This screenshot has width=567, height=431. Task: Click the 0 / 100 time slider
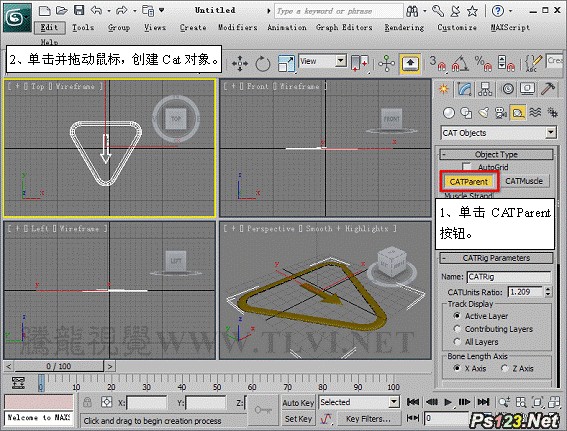click(x=59, y=366)
